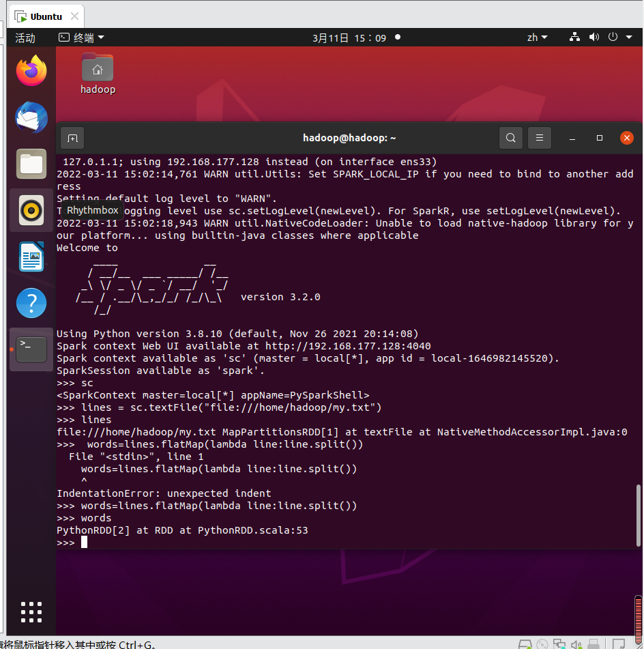This screenshot has width=644, height=649.
Task: Click the '>>> words' command line
Action: tap(84, 518)
